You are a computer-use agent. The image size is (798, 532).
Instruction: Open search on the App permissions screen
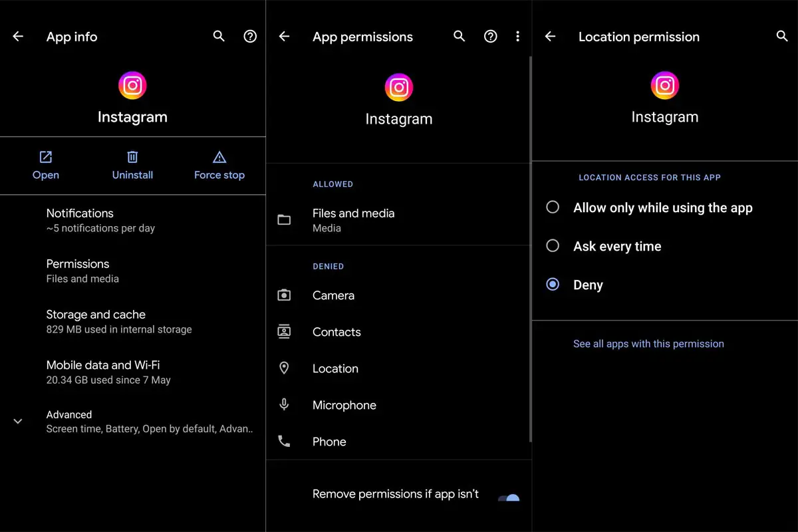point(459,37)
